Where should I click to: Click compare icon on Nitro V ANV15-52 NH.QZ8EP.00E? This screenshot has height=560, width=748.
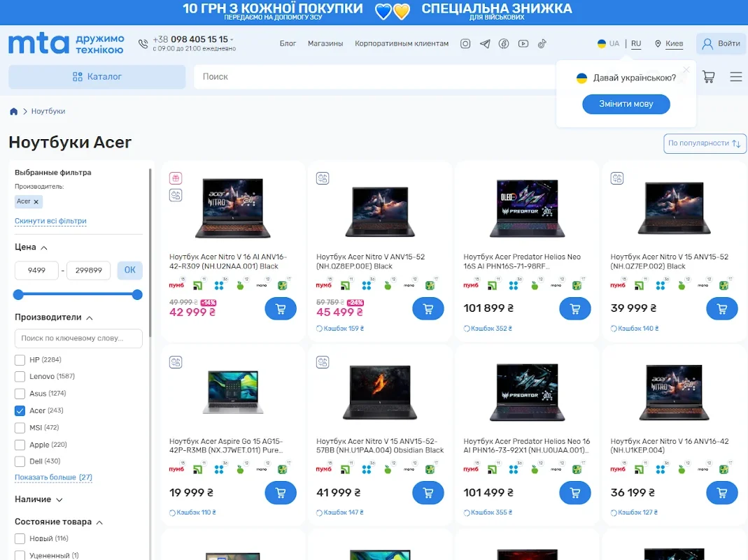point(323,178)
